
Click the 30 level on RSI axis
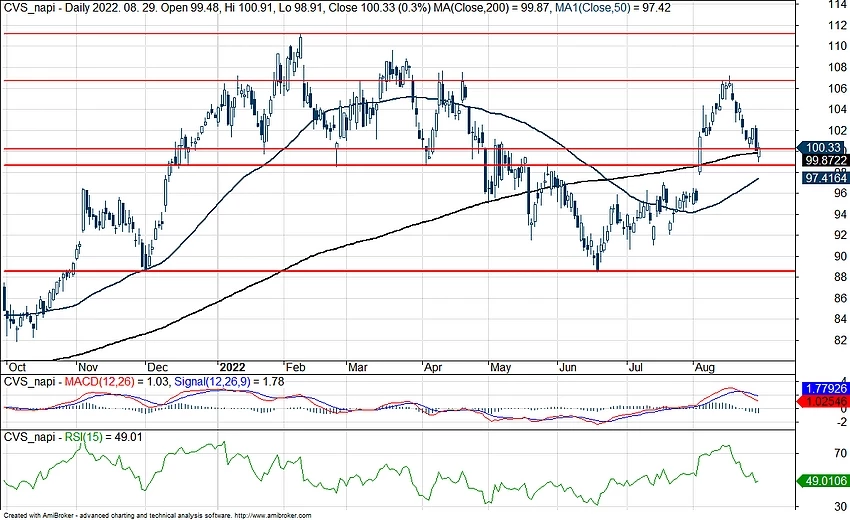840,506
